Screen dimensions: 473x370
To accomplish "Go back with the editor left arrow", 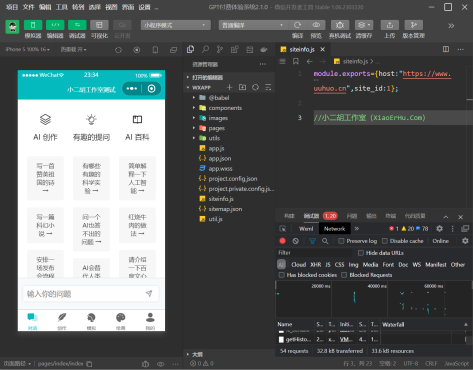I will 310,61.
